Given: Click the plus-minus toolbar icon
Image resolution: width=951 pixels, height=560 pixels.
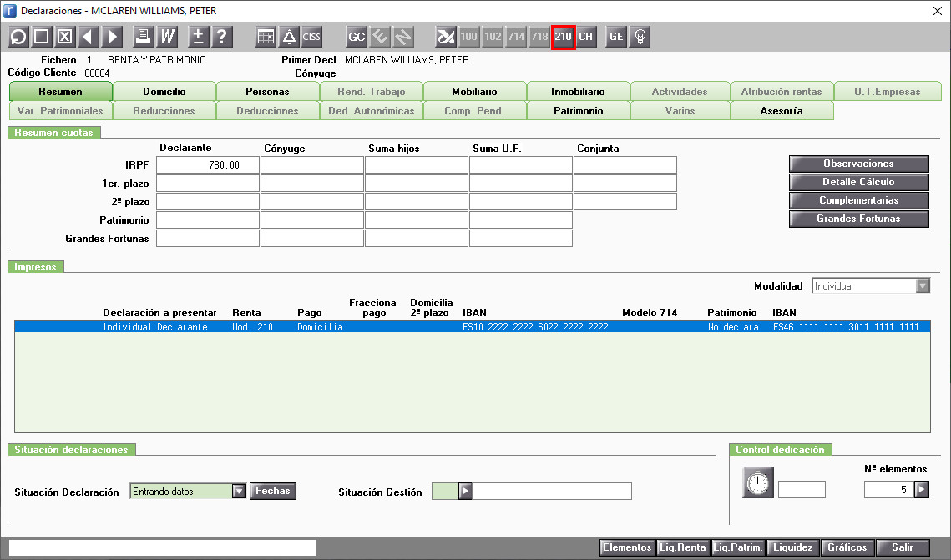Looking at the screenshot, I should click(199, 37).
